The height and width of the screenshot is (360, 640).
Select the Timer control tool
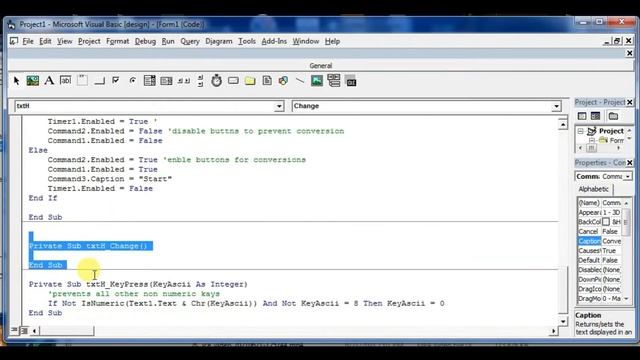(x=217, y=81)
